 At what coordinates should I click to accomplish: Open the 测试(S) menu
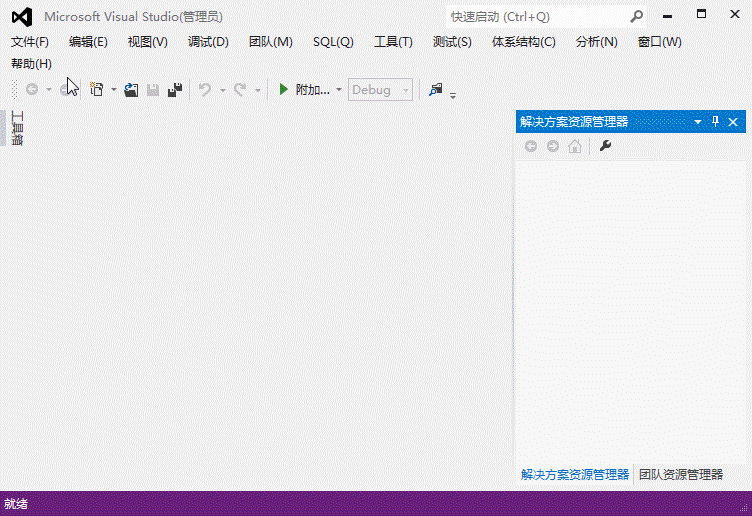tap(452, 42)
